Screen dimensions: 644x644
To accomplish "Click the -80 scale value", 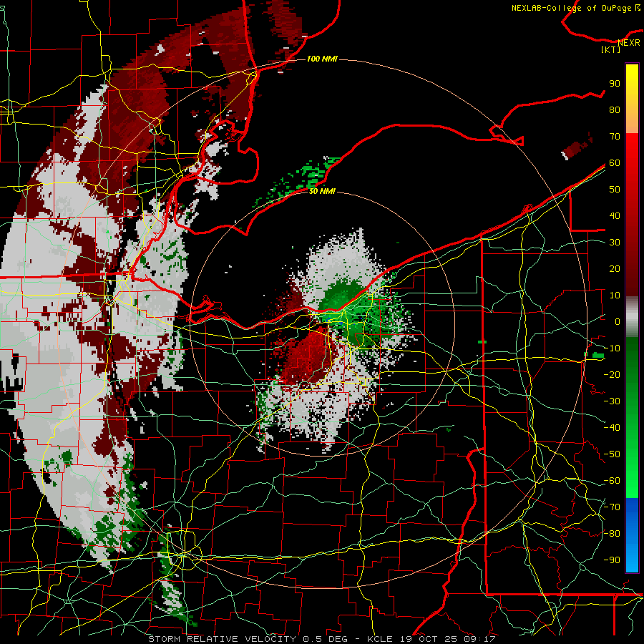I will 612,534.
